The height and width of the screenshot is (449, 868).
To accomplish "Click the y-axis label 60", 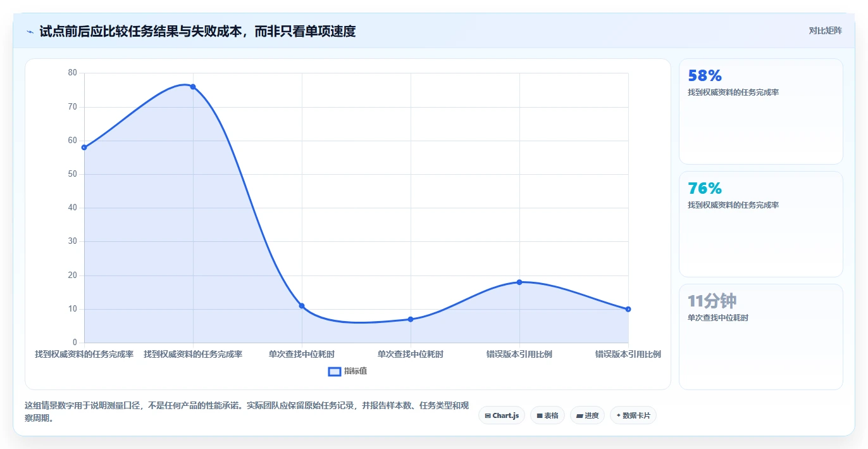I will [72, 141].
